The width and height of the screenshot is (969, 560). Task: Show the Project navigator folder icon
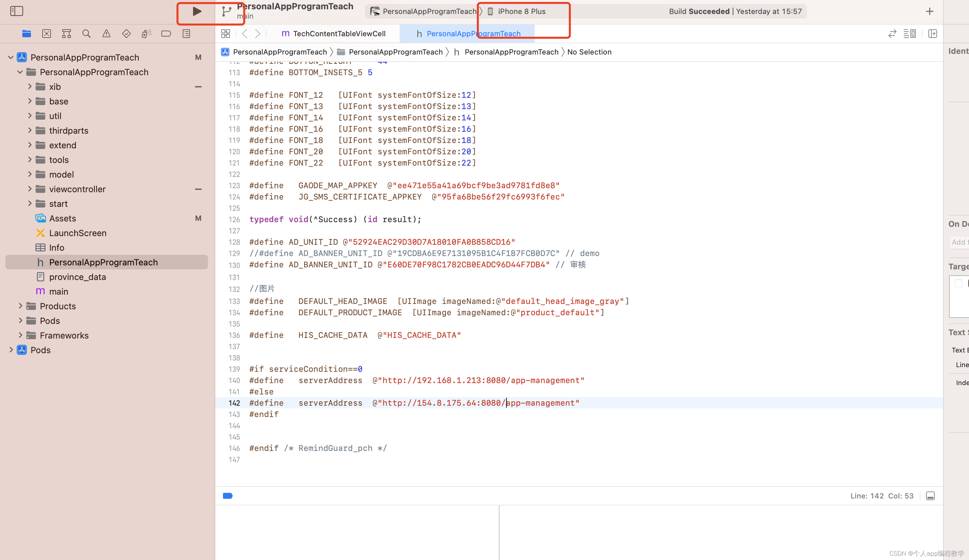pos(27,34)
